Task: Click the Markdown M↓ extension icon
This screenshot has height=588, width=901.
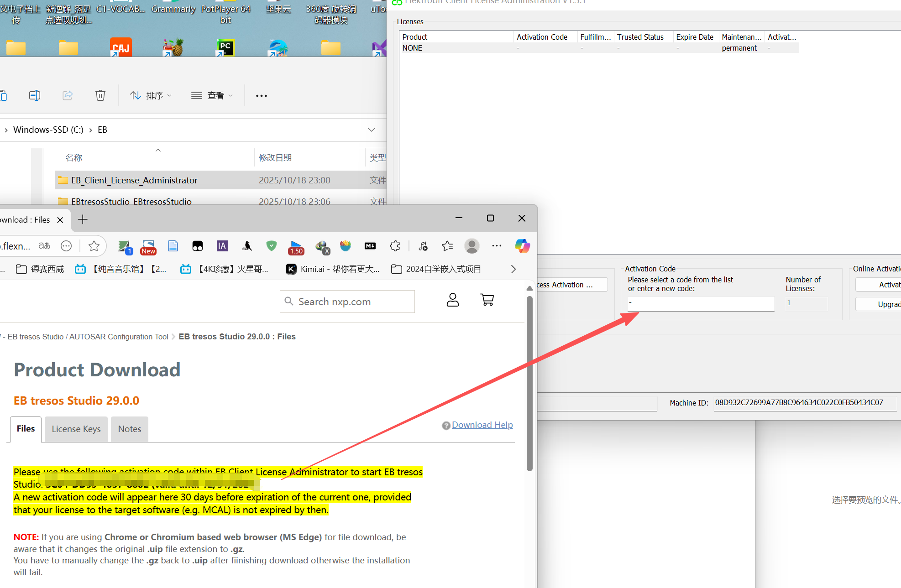Action: coord(370,246)
